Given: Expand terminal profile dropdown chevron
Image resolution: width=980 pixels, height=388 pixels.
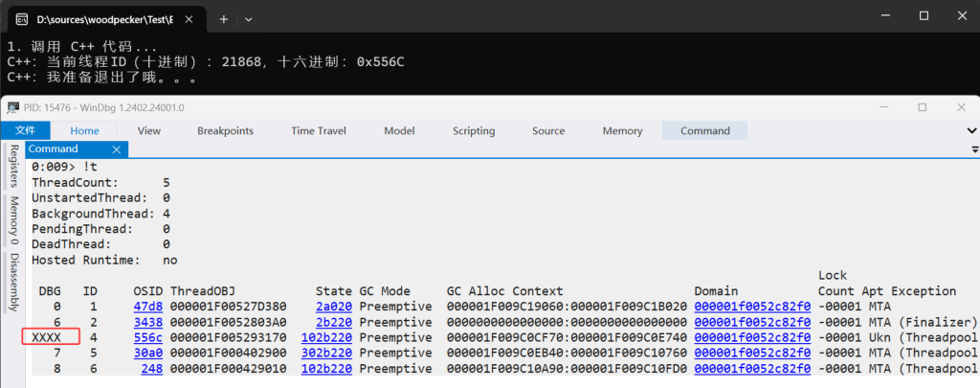Looking at the screenshot, I should click(249, 18).
